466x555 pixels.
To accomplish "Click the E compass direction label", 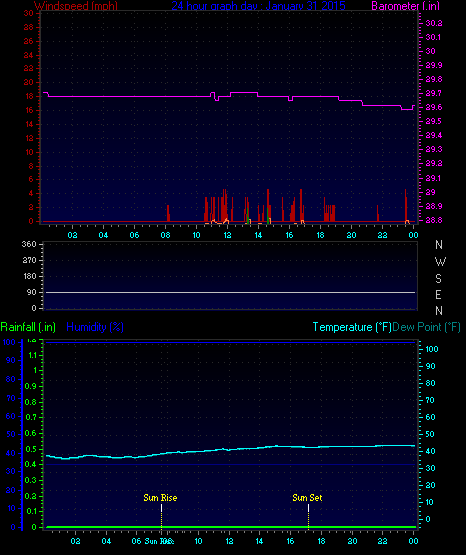I will click(x=438, y=294).
